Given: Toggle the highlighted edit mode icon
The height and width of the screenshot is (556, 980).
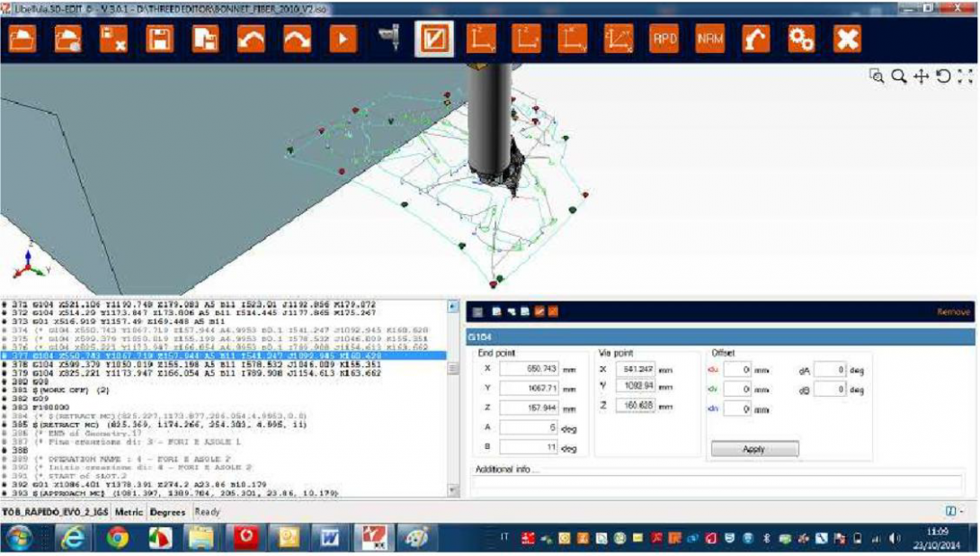Looking at the screenshot, I should pos(433,39).
